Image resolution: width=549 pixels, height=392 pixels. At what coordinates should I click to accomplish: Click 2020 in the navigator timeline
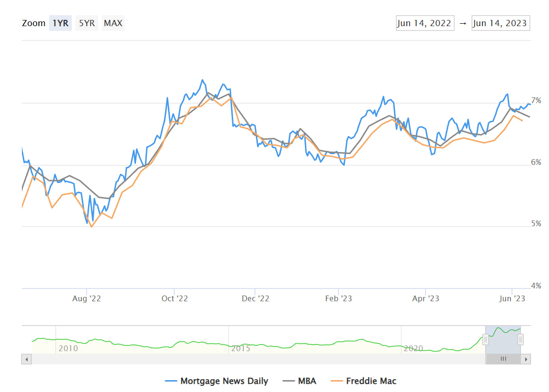pos(413,349)
